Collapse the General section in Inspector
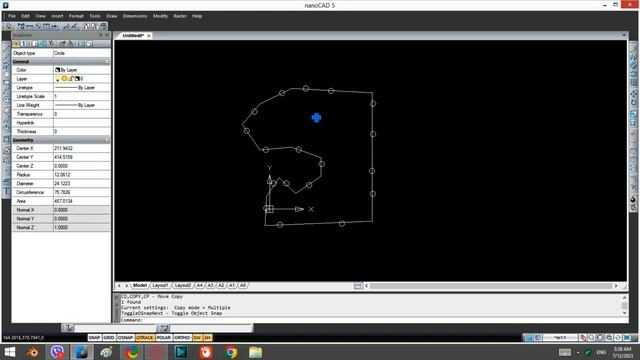Viewport: 640px width, 360px height. tap(107, 62)
